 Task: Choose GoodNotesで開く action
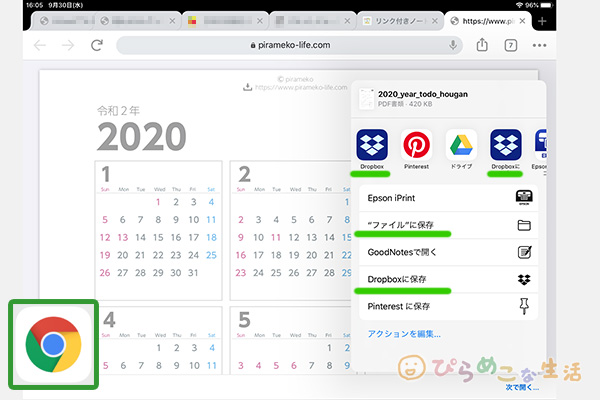(x=448, y=252)
